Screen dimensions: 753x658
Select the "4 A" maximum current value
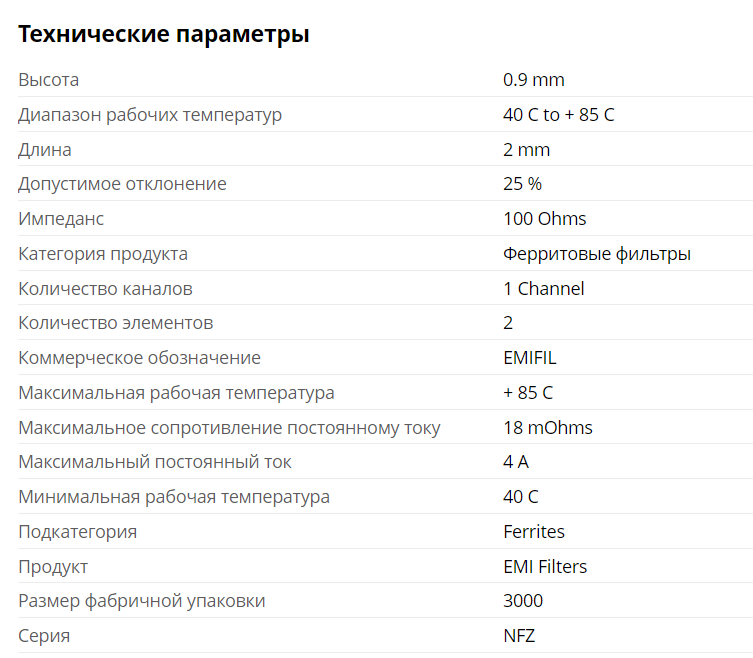pyautogui.click(x=516, y=463)
